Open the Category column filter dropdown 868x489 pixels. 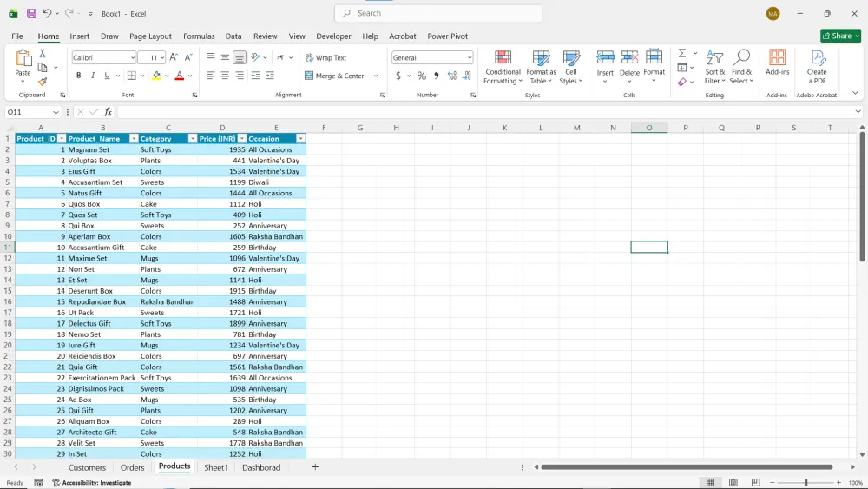tap(192, 138)
